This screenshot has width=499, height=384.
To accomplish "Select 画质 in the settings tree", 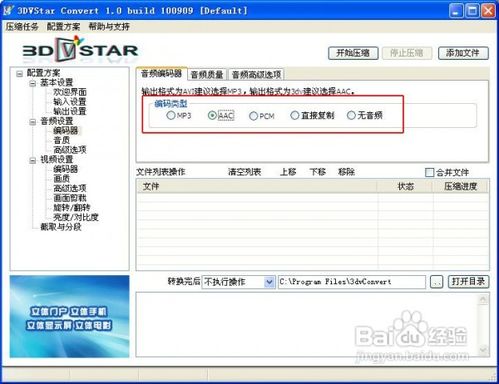I will [62, 179].
